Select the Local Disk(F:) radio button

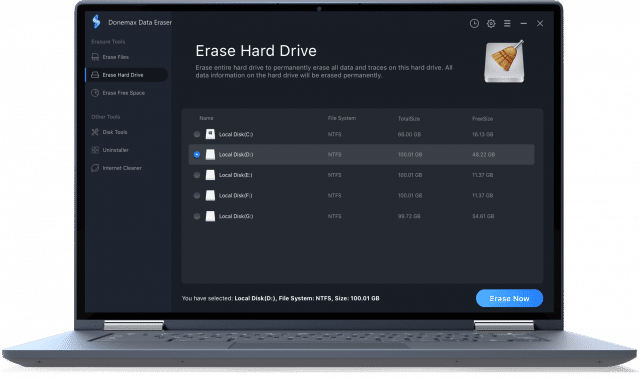click(197, 195)
